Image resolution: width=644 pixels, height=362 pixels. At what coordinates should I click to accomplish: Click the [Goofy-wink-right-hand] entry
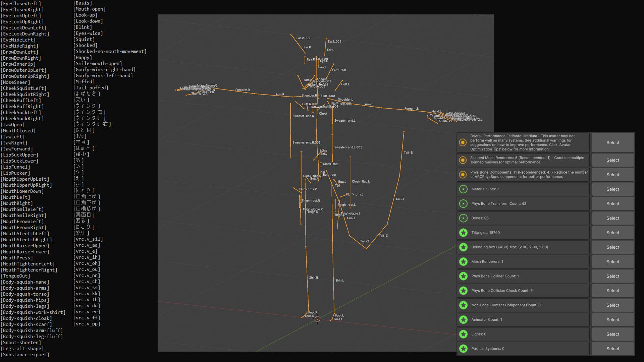pos(105,70)
